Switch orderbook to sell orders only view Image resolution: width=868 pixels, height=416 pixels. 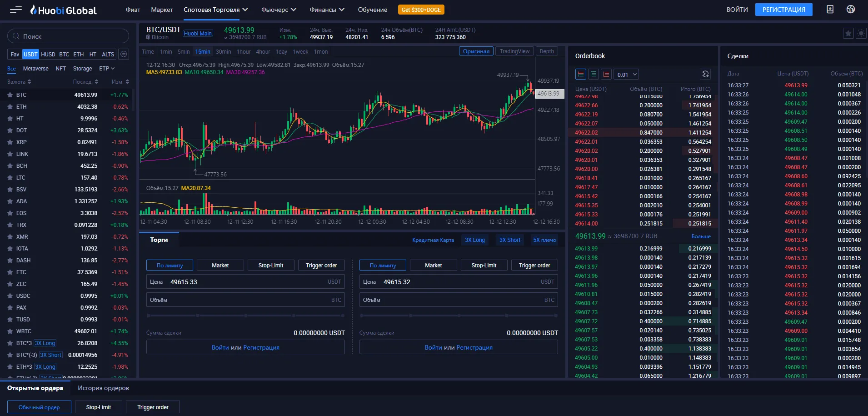tap(606, 74)
